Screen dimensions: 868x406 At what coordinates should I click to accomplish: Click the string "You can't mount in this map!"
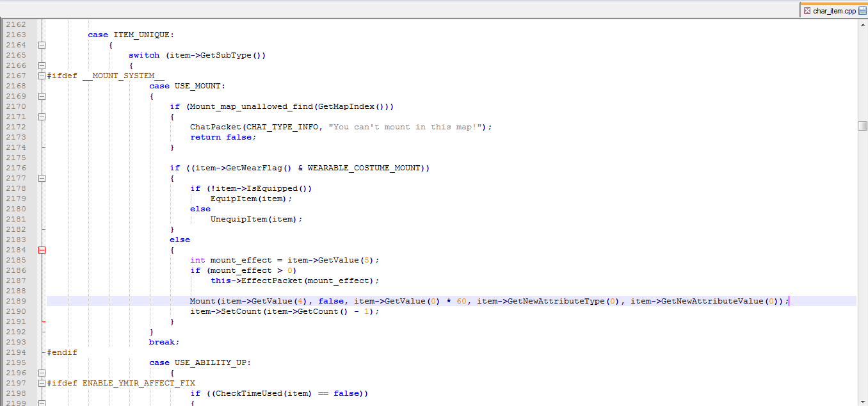(405, 127)
